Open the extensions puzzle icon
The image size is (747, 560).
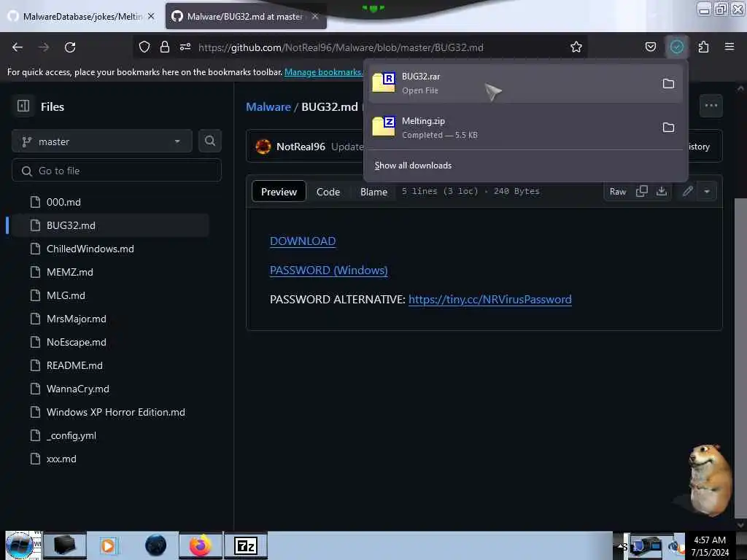(703, 47)
